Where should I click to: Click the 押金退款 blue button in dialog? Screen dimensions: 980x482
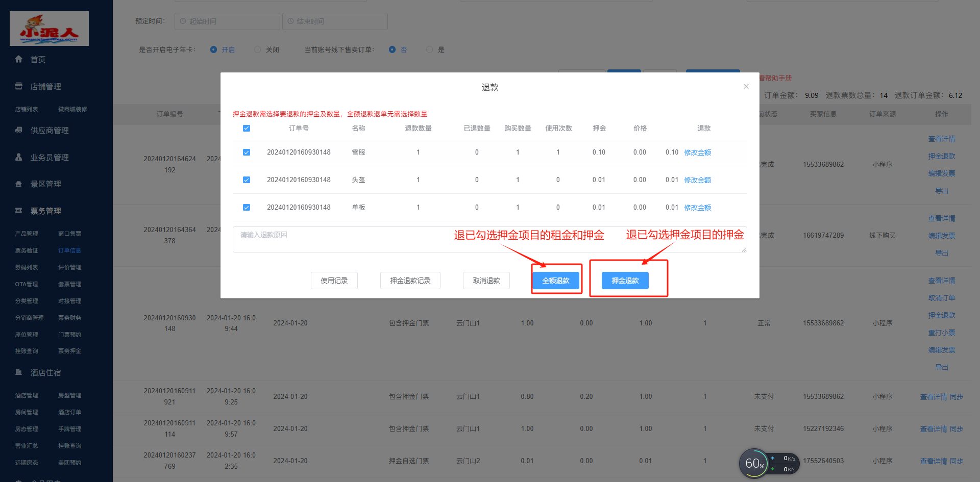pyautogui.click(x=625, y=281)
